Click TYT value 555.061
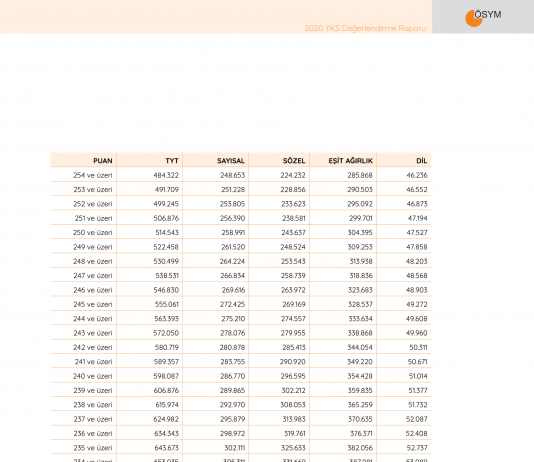Screen dimensions: 534x462 click(x=167, y=304)
